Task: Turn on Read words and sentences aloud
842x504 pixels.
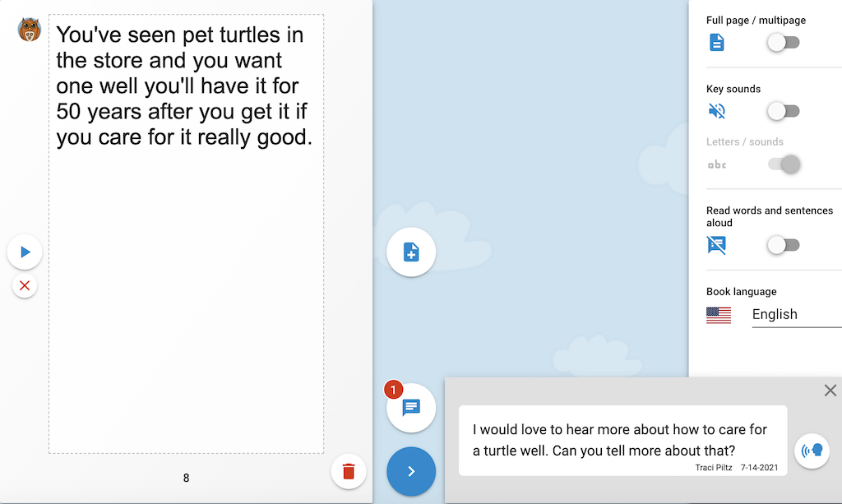Action: [x=784, y=245]
